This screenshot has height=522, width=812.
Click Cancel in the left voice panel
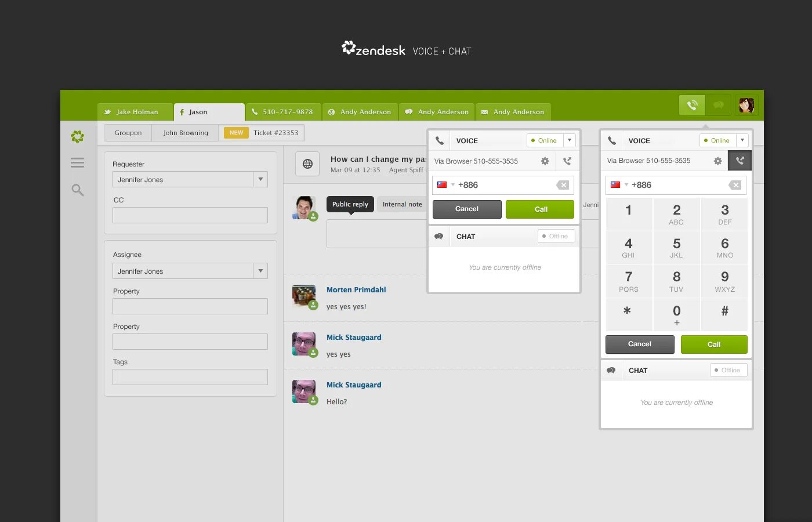click(467, 209)
